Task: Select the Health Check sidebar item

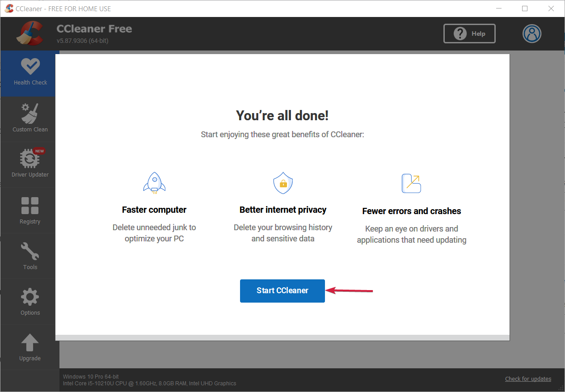Action: 30,73
